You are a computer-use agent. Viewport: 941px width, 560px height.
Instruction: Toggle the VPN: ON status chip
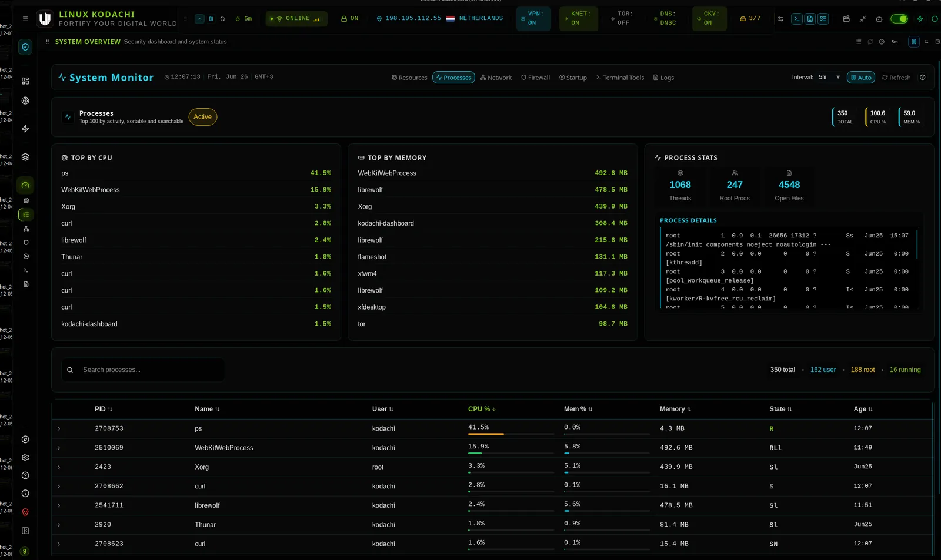tap(533, 19)
